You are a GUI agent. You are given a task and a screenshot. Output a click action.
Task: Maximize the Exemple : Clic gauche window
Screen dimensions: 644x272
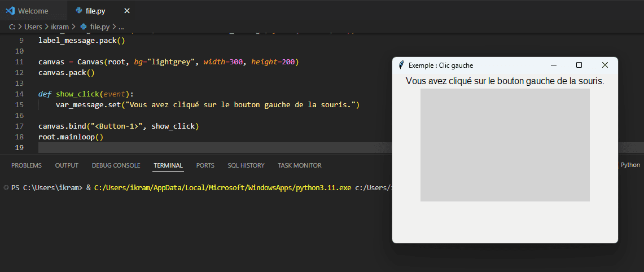pos(579,65)
